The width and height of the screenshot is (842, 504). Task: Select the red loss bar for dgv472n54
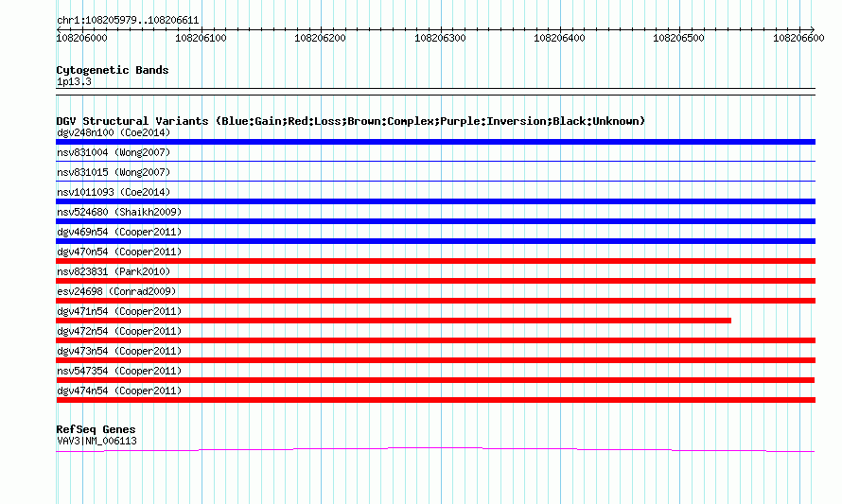tap(435, 340)
